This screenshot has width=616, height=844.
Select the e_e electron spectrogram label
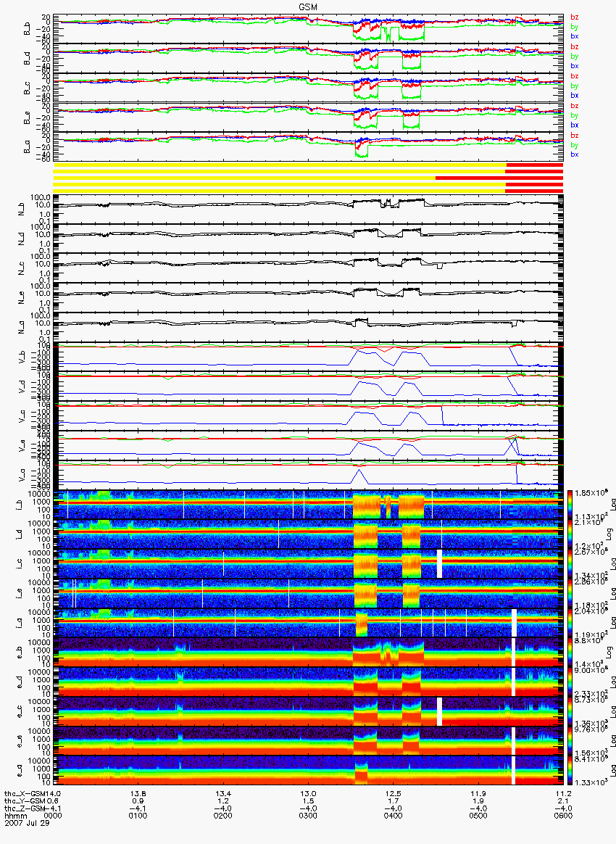pos(20,741)
